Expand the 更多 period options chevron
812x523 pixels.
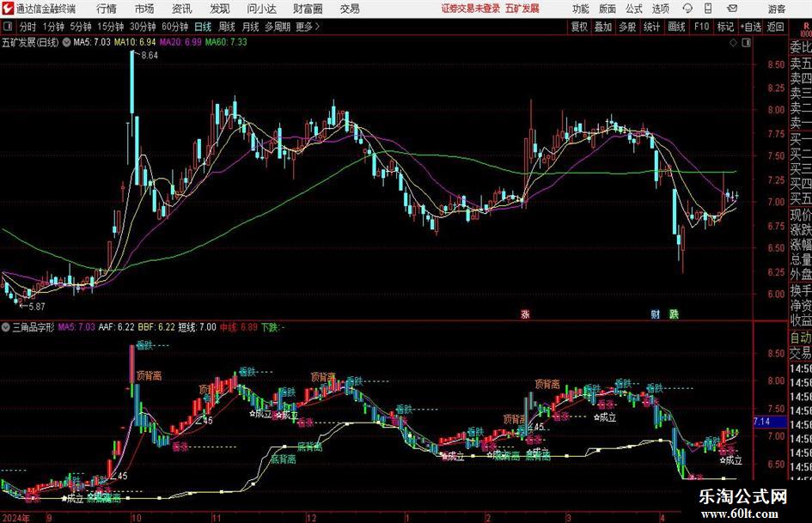[x=317, y=27]
